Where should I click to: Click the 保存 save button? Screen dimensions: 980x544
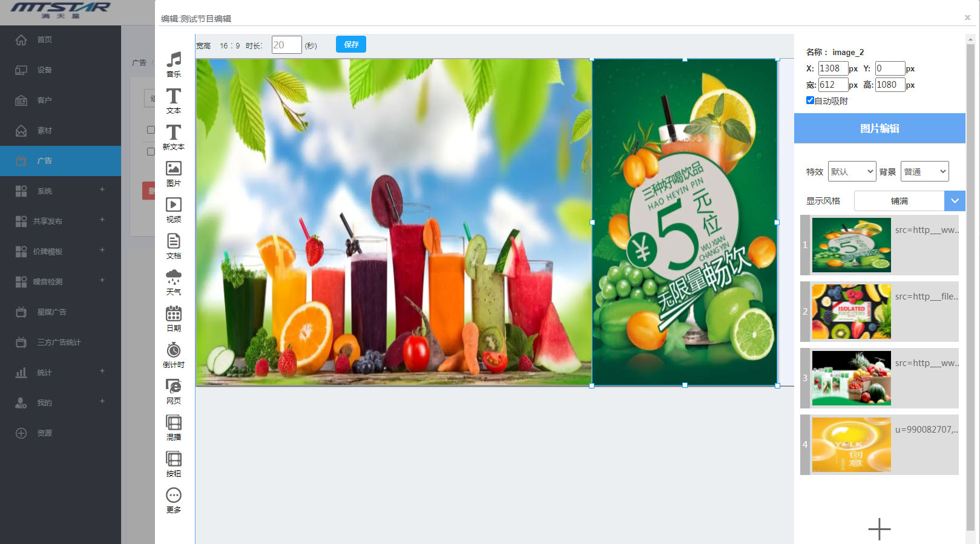click(x=351, y=45)
